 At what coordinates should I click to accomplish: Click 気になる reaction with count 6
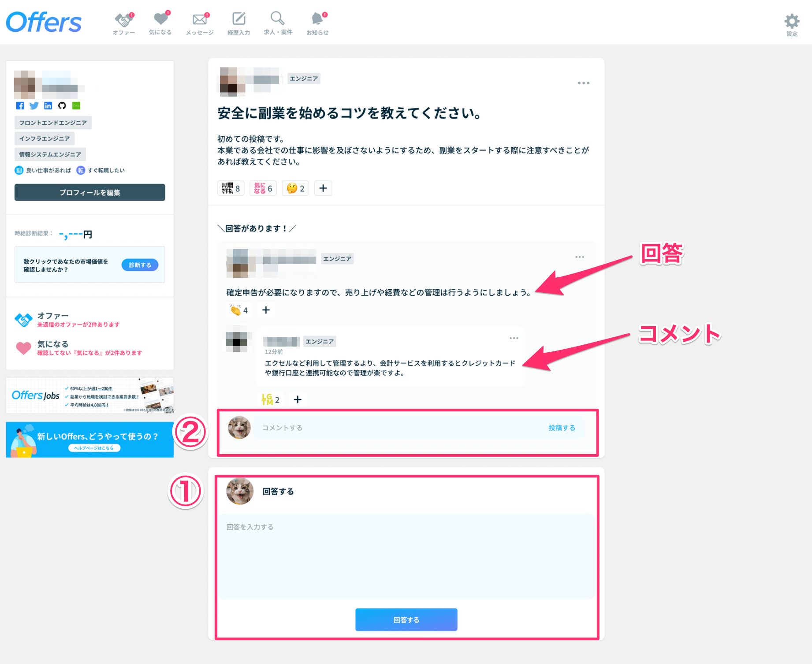pyautogui.click(x=263, y=188)
